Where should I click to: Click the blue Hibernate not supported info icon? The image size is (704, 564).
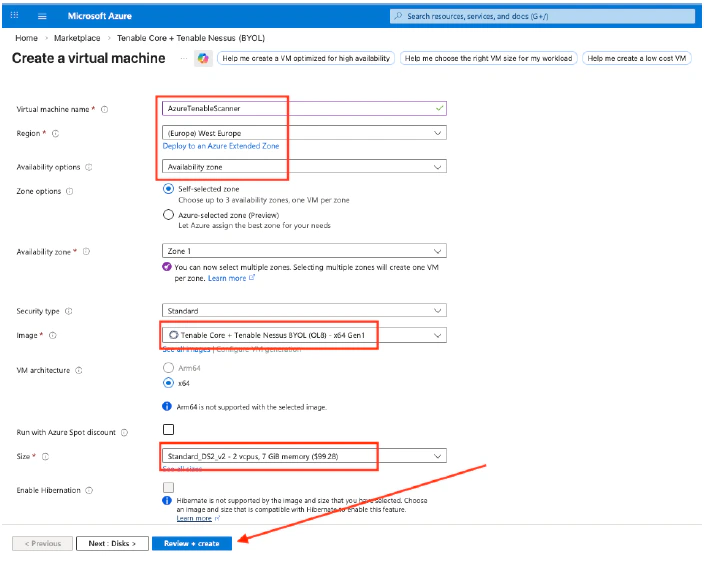pos(167,500)
